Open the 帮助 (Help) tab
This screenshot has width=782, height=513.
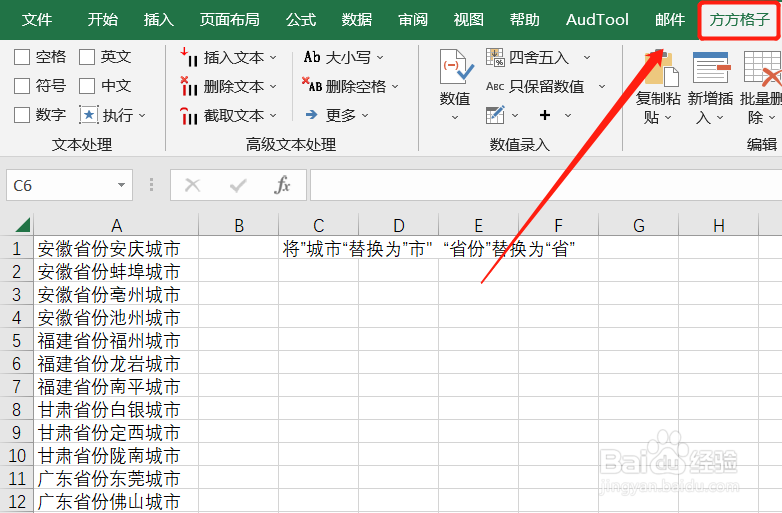point(525,19)
